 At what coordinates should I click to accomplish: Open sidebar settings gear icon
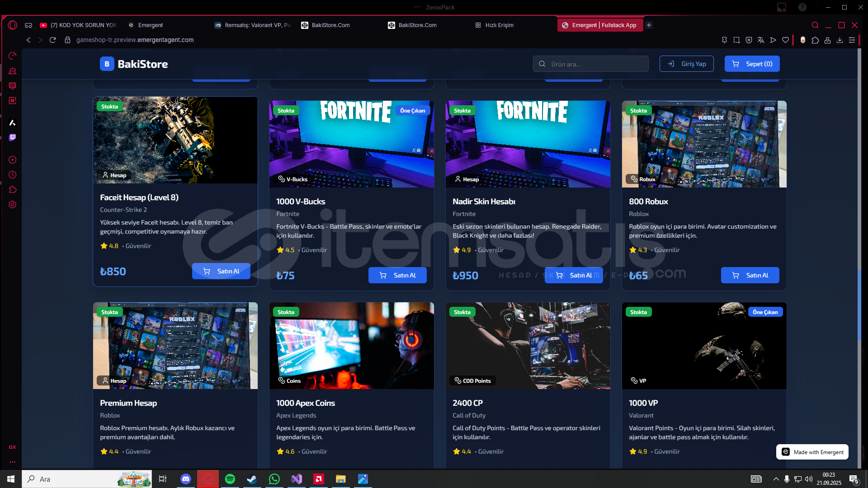pyautogui.click(x=12, y=205)
